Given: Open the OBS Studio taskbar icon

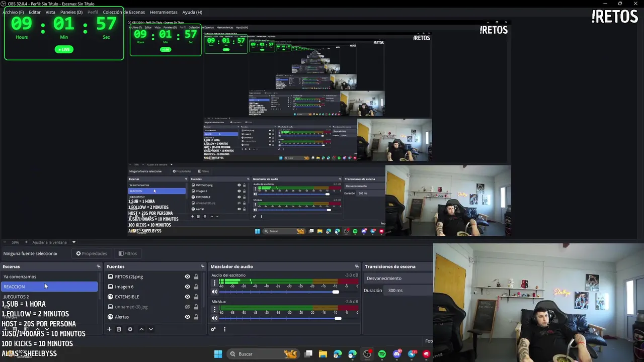Looking at the screenshot, I should [367, 354].
